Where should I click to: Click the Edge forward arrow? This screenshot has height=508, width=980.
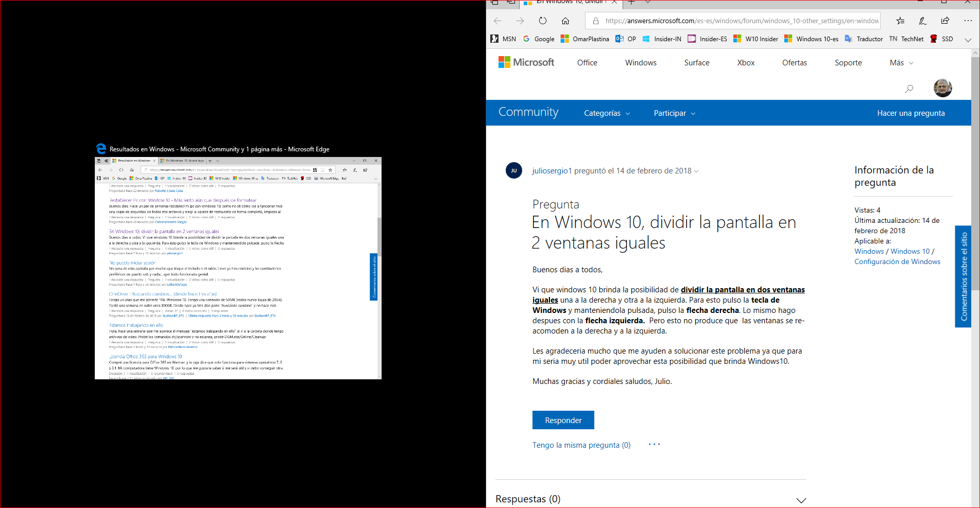coord(520,21)
